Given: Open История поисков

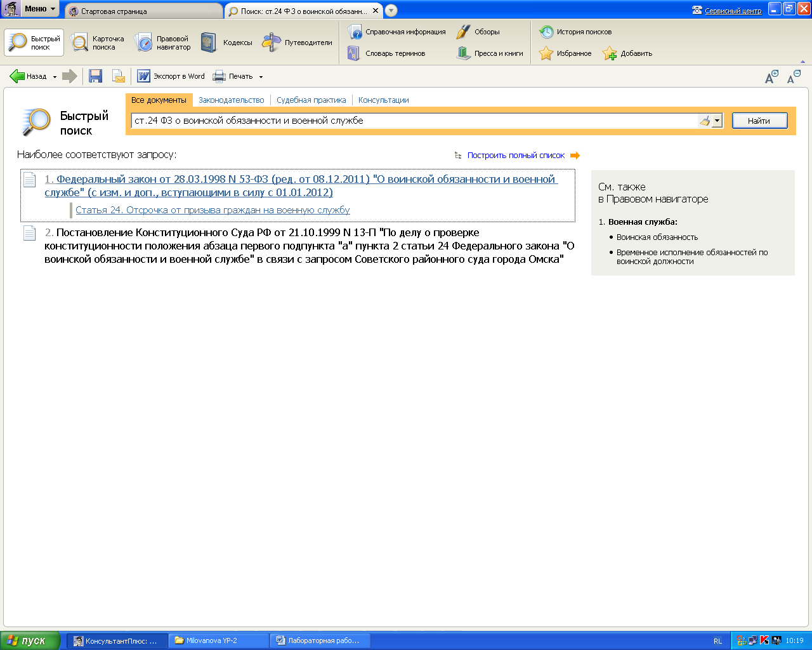Looking at the screenshot, I should [575, 32].
